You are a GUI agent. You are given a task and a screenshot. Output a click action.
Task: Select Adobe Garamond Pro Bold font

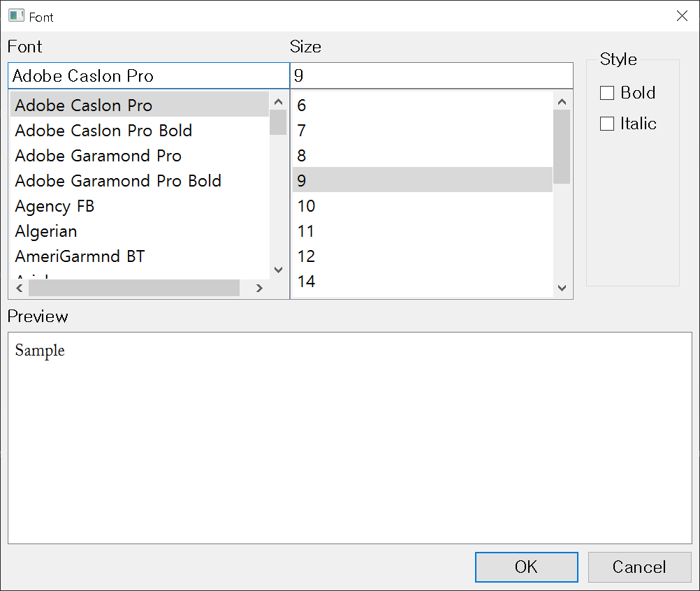[x=139, y=181]
